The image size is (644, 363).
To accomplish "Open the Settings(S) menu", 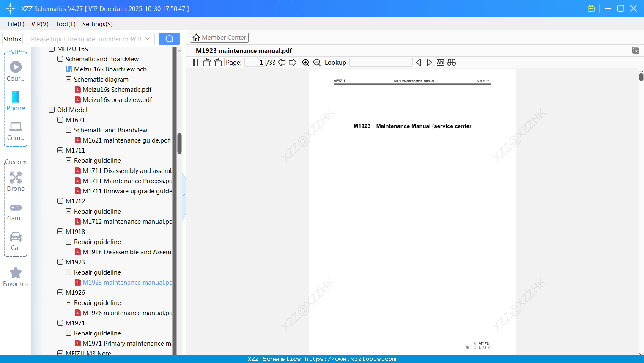I will tap(98, 24).
